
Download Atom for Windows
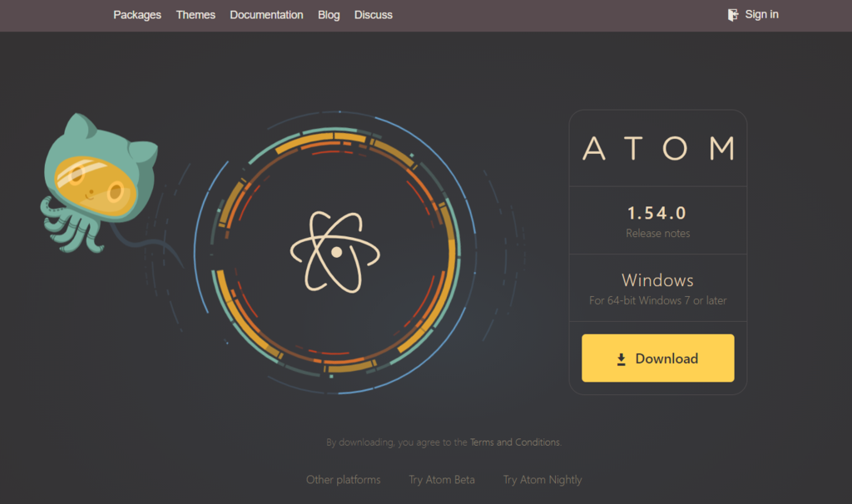[657, 358]
